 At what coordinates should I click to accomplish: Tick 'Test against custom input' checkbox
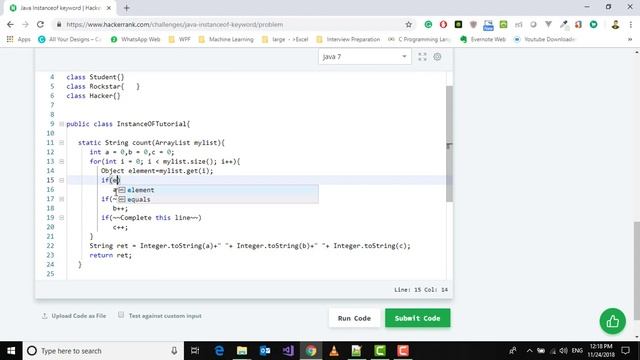[121, 315]
